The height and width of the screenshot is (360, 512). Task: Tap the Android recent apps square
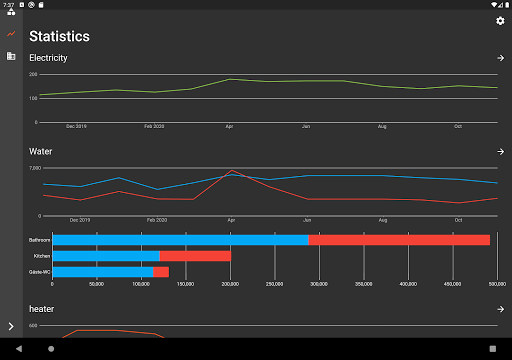coord(493,349)
